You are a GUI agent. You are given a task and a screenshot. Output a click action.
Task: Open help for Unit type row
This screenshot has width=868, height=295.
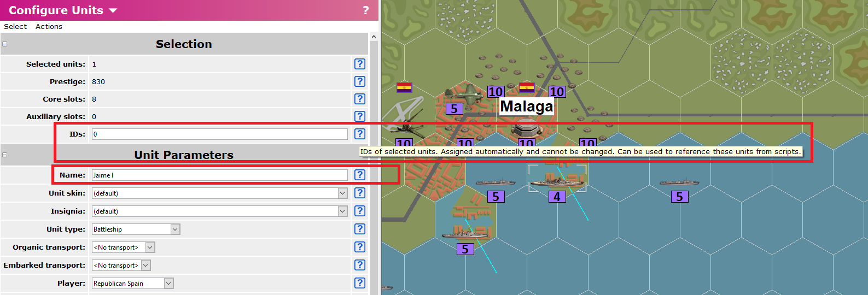359,229
